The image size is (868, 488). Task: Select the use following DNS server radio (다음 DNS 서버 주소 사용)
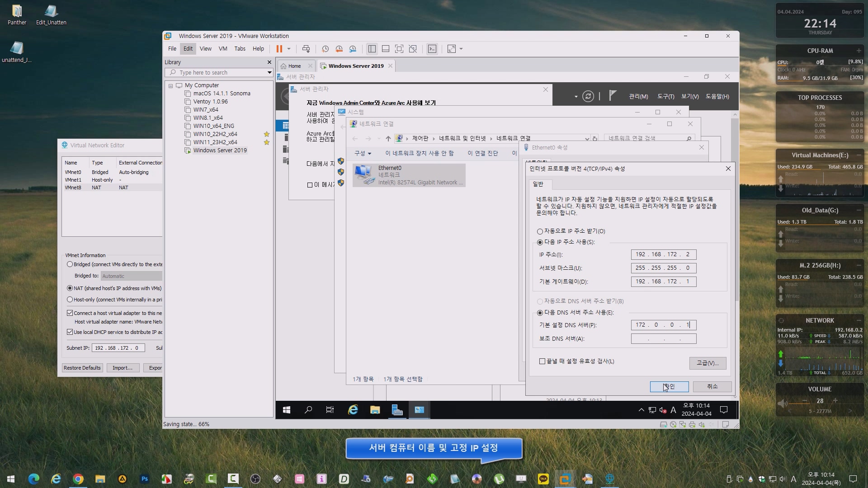point(540,313)
